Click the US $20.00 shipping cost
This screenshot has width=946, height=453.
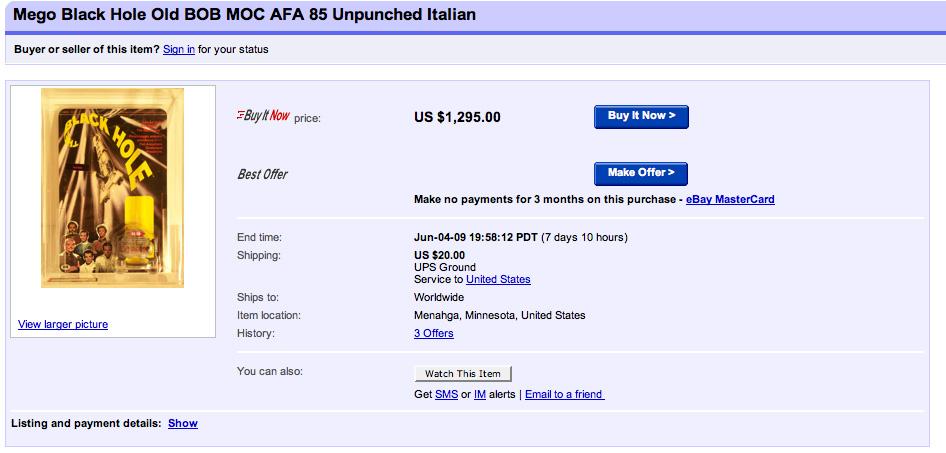coord(439,255)
